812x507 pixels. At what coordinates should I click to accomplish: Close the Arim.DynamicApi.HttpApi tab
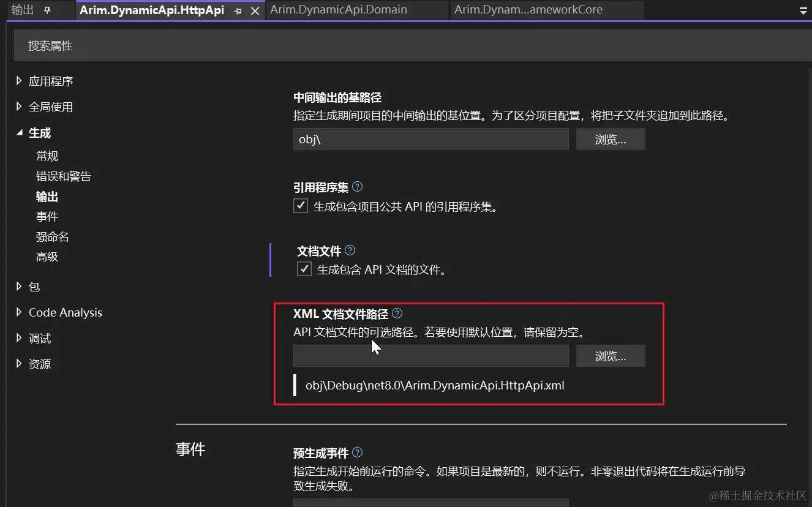pyautogui.click(x=255, y=11)
